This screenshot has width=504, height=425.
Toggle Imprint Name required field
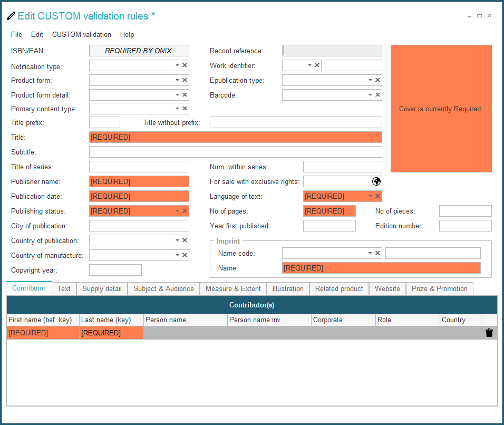(x=382, y=268)
